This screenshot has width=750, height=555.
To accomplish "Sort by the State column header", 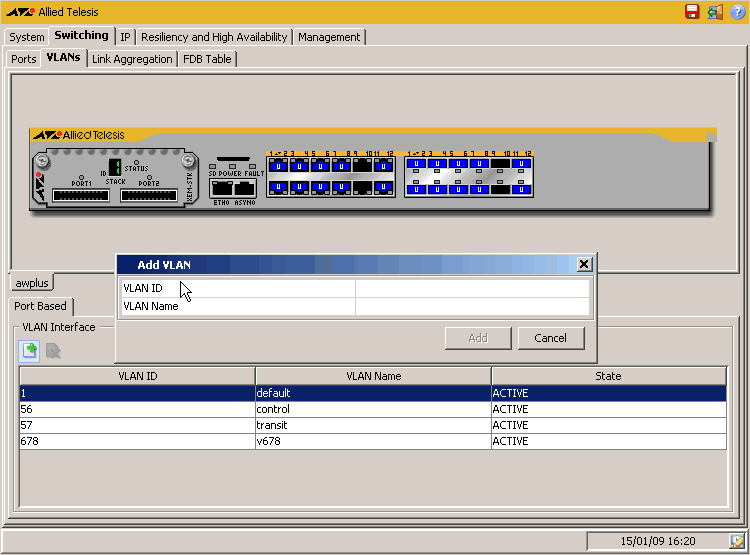I will click(608, 376).
